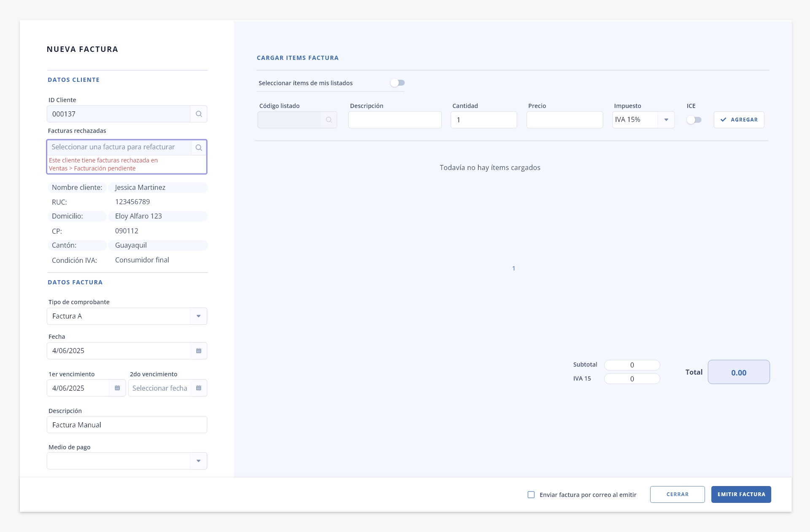Click the Subtotal value field
The image size is (810, 532).
(x=632, y=365)
